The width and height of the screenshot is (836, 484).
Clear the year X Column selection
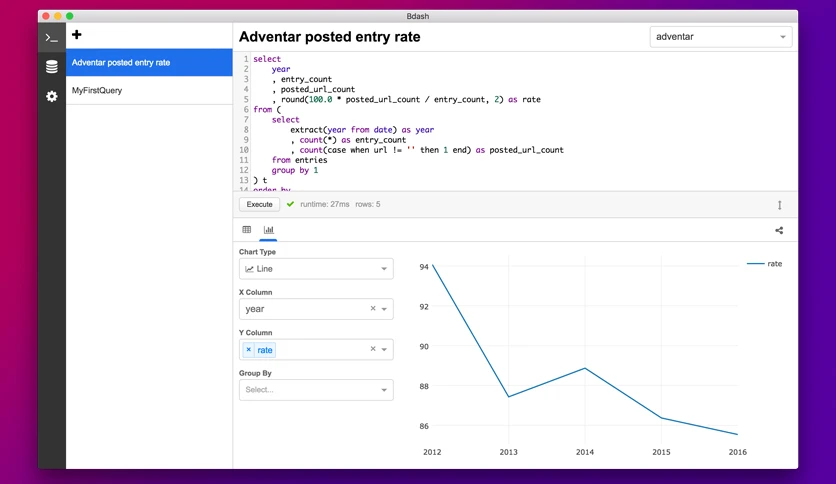click(373, 309)
